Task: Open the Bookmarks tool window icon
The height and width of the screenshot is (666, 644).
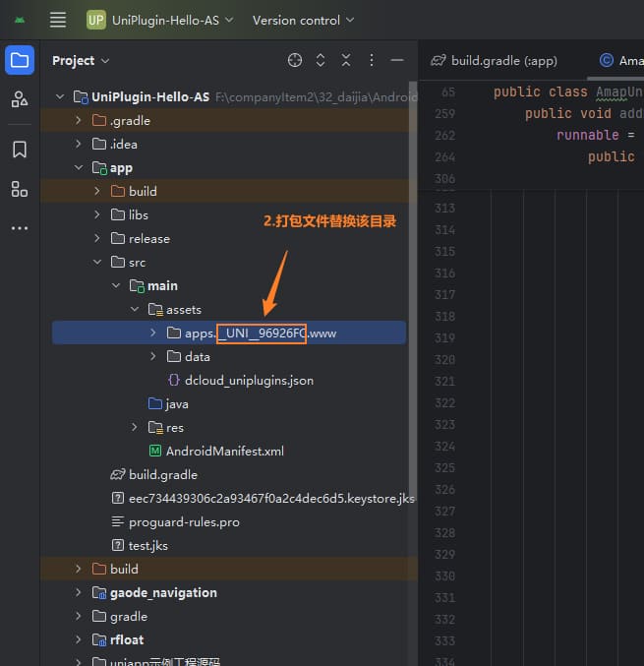Action: pyautogui.click(x=20, y=150)
